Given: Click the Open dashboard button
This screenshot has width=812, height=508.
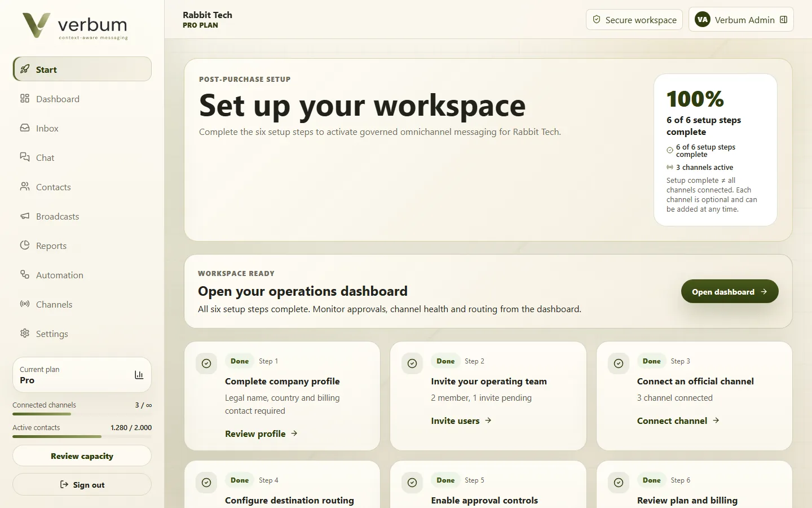Looking at the screenshot, I should tap(730, 292).
